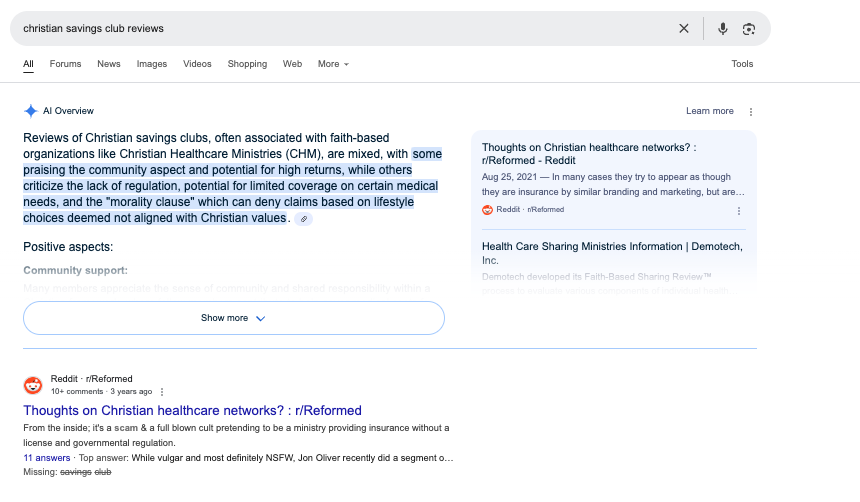Switch to the Web tab

click(x=292, y=64)
